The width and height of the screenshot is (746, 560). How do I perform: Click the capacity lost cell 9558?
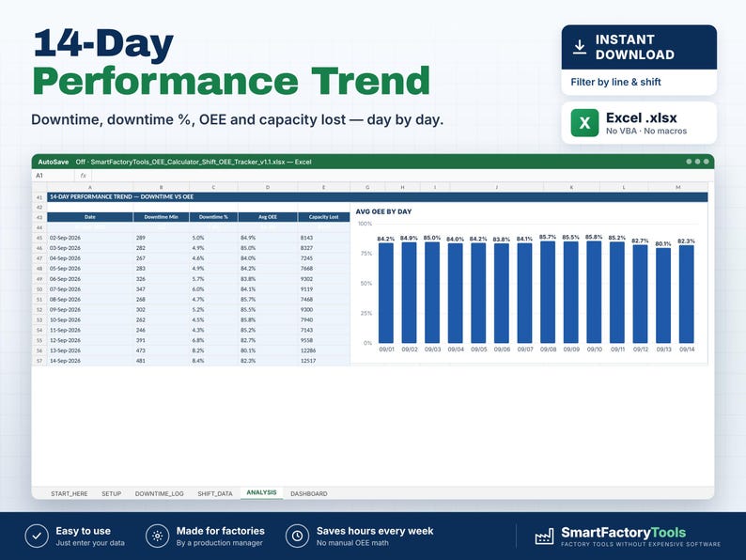[x=323, y=340]
